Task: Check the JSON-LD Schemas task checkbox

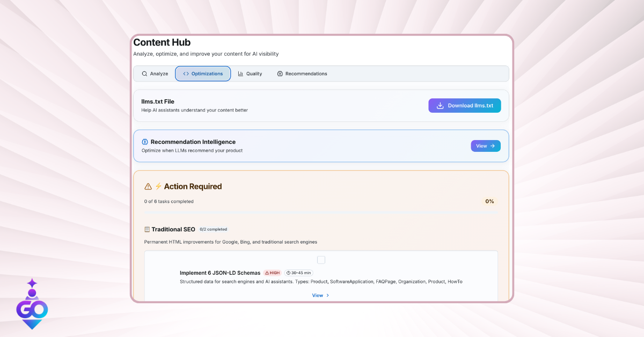Action: 321,260
